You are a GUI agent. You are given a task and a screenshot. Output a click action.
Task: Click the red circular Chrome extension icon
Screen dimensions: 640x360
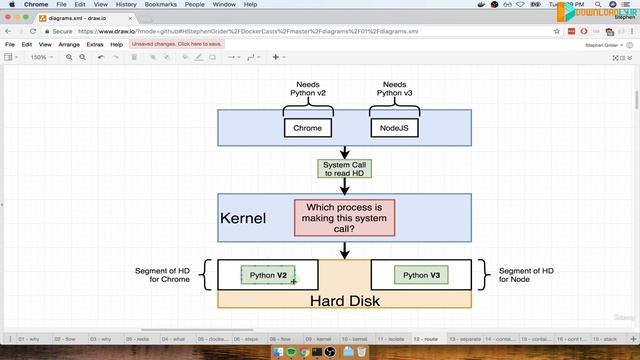[x=584, y=31]
